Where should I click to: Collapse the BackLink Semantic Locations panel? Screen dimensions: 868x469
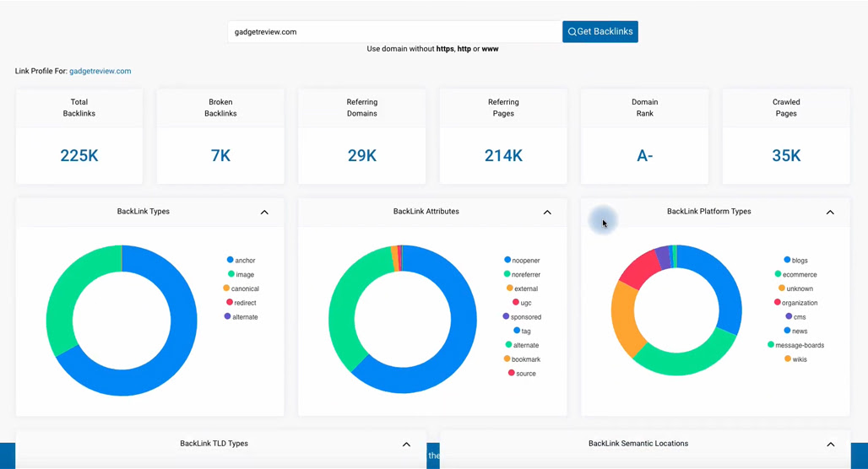831,444
